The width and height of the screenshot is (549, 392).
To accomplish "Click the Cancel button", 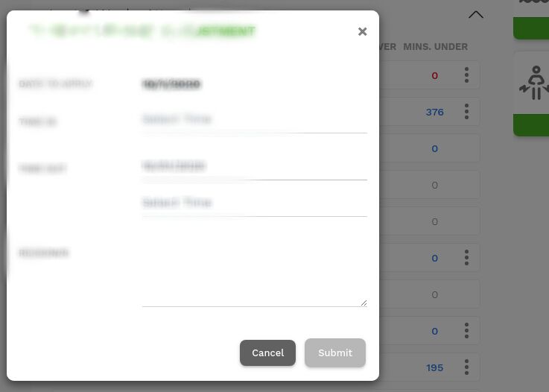I will 267,353.
